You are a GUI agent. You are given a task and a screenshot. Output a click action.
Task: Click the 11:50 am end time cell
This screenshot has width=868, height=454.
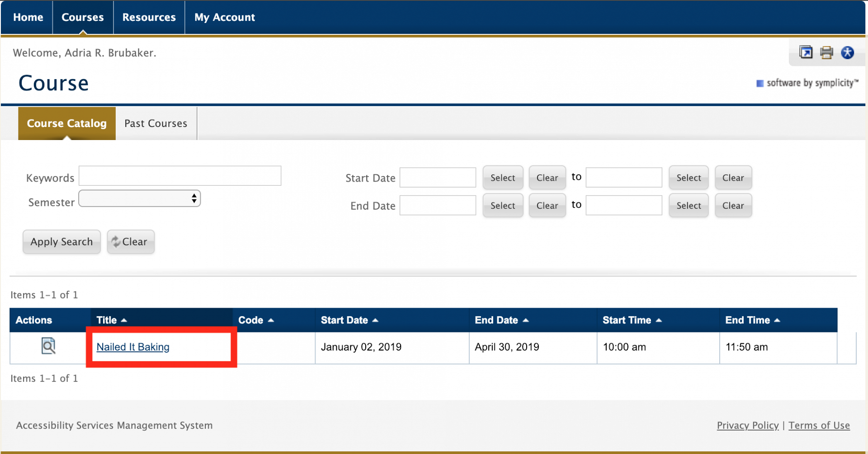point(778,347)
